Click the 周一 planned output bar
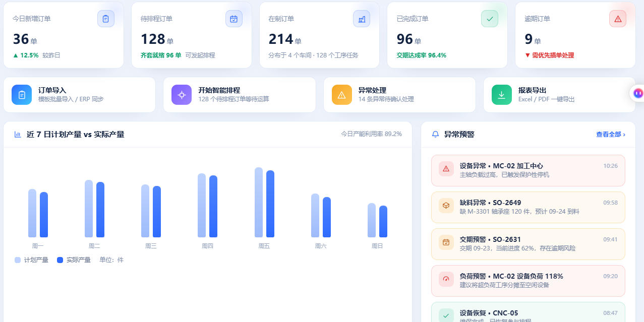Image resolution: width=644 pixels, height=322 pixels. click(32, 213)
